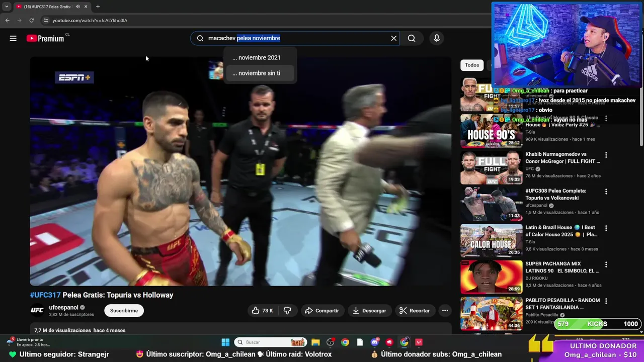Viewport: 644px width, 362px height.
Task: Open the ufcespanol channel name
Action: (x=63, y=307)
